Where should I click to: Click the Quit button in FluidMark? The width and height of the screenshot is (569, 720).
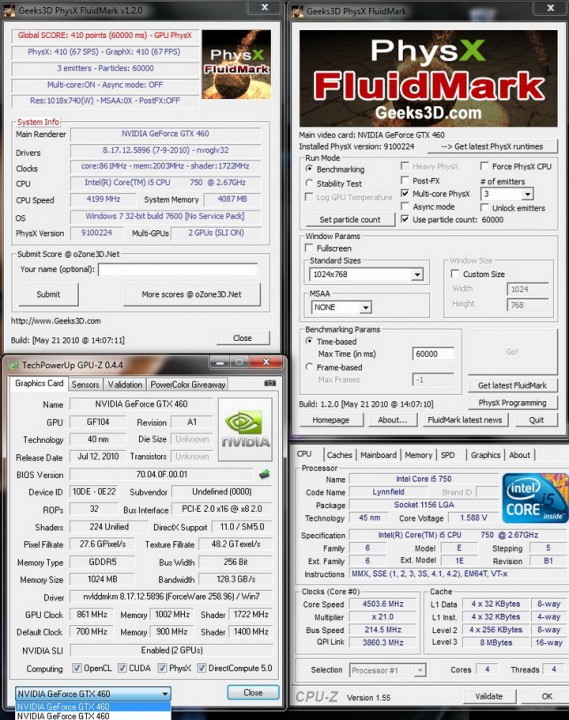pos(536,420)
